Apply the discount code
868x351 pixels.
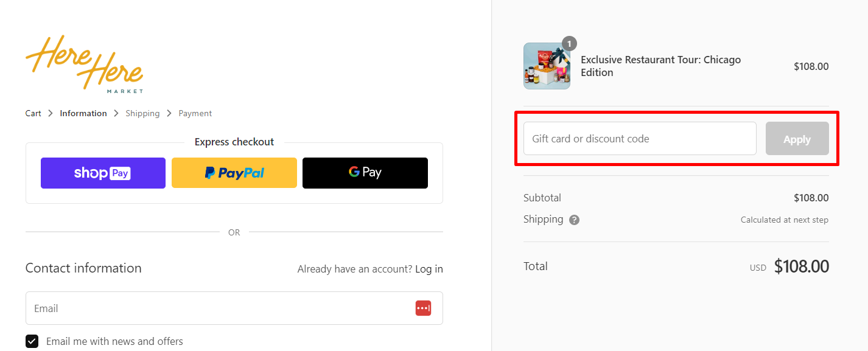click(x=797, y=139)
